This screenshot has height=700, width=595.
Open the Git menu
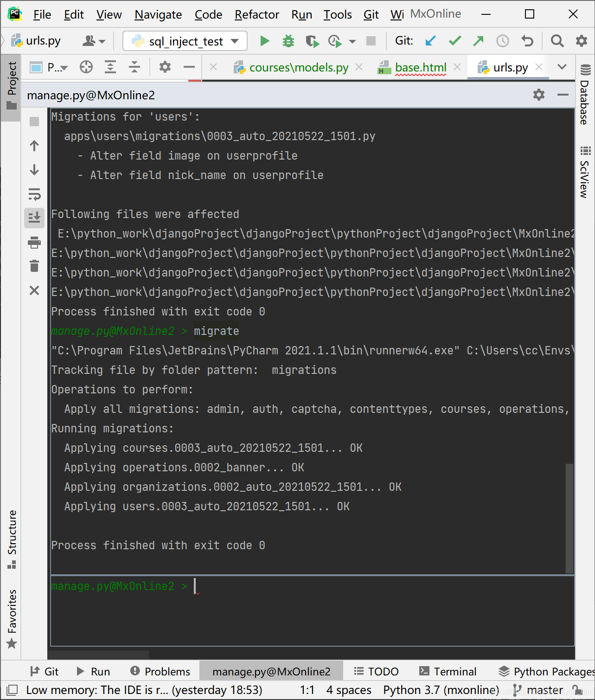point(371,14)
